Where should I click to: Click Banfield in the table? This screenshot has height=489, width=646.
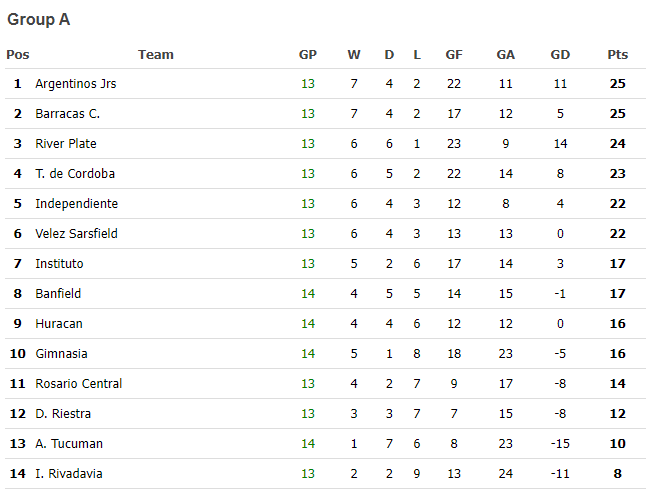click(x=58, y=294)
